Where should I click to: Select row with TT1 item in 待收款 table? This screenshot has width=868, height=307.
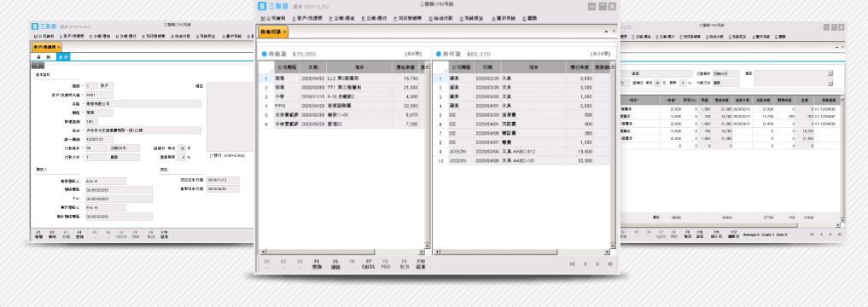[341, 87]
